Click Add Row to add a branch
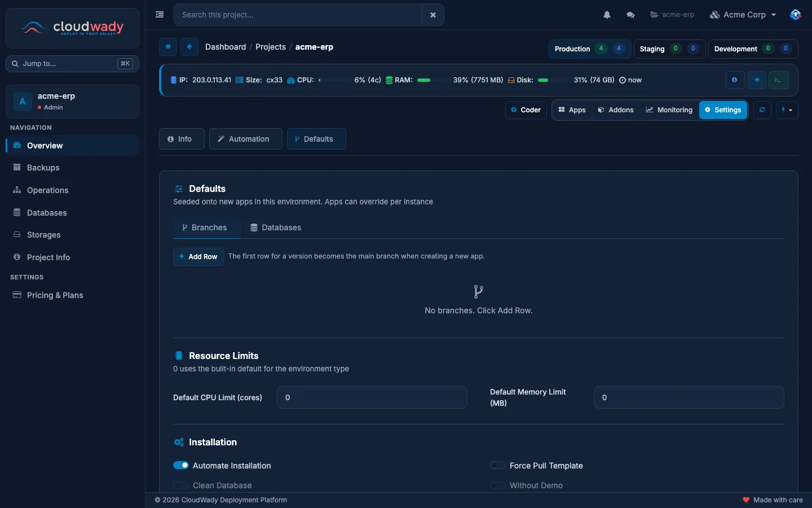This screenshot has width=812, height=508. (198, 257)
